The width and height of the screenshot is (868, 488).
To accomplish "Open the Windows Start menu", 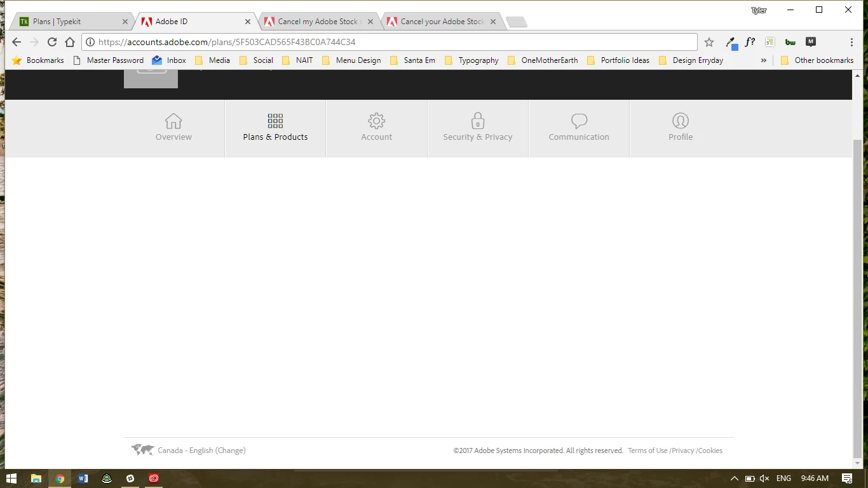I will [11, 478].
